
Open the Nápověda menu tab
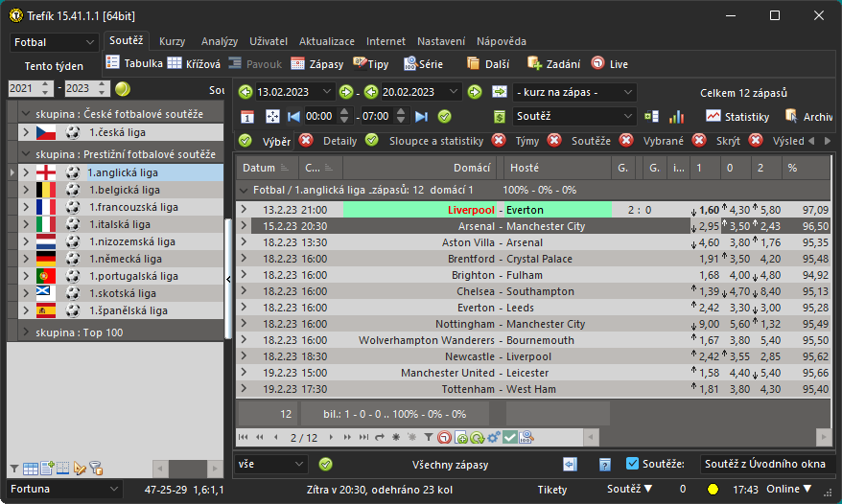tap(501, 41)
